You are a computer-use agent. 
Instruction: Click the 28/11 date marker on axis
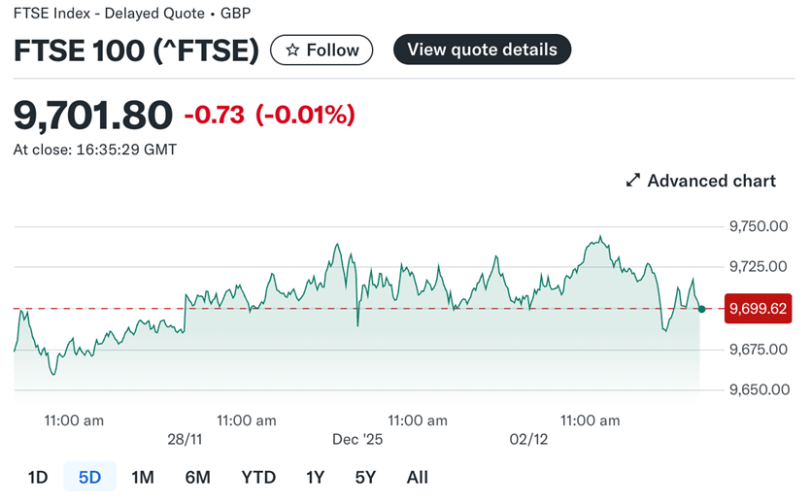186,439
